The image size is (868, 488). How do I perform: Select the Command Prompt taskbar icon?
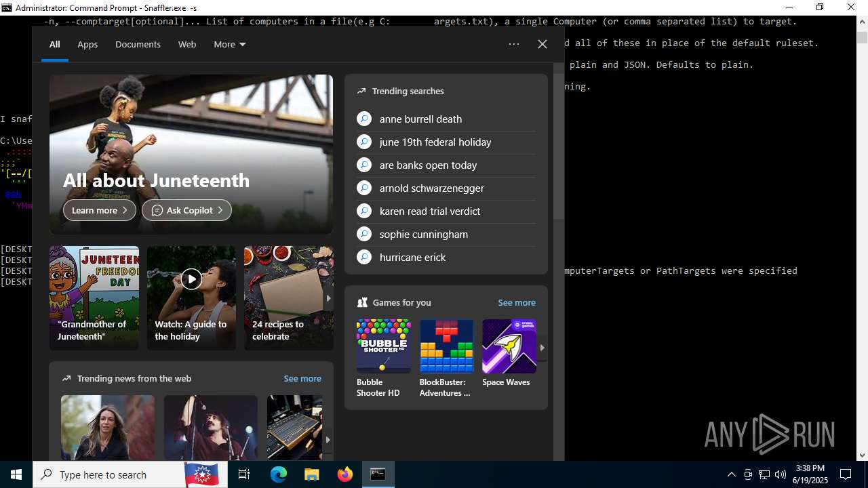pyautogui.click(x=378, y=474)
